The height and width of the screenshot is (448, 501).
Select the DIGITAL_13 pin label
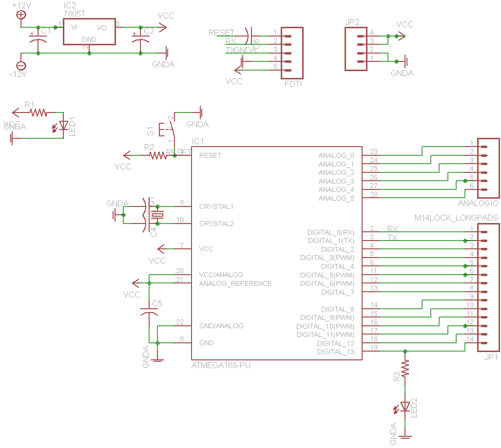[336, 352]
